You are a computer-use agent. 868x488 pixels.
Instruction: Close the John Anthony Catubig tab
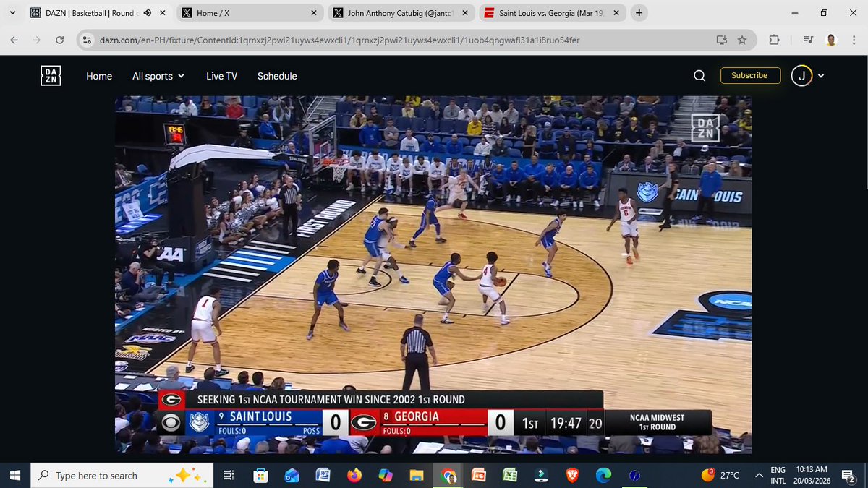[464, 13]
